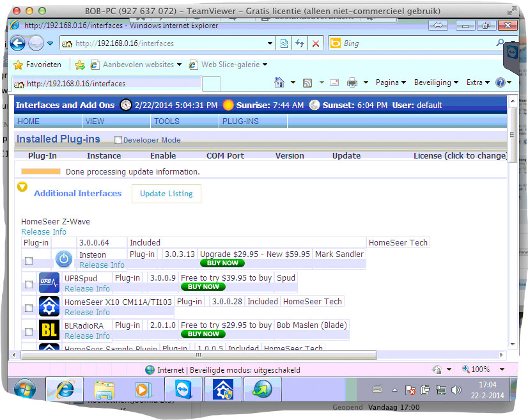This screenshot has height=420, width=528.
Task: Open HomeSeer taskbar application icon
Action: (x=223, y=389)
